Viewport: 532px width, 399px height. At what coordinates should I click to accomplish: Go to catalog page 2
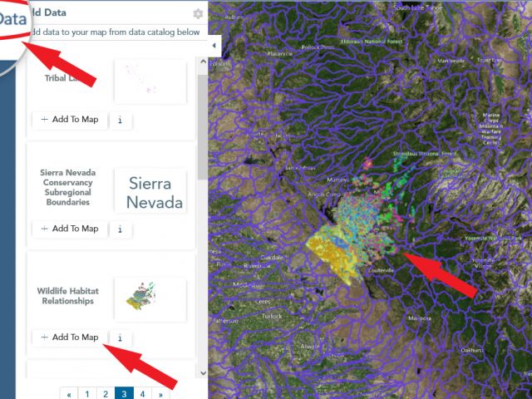click(106, 394)
